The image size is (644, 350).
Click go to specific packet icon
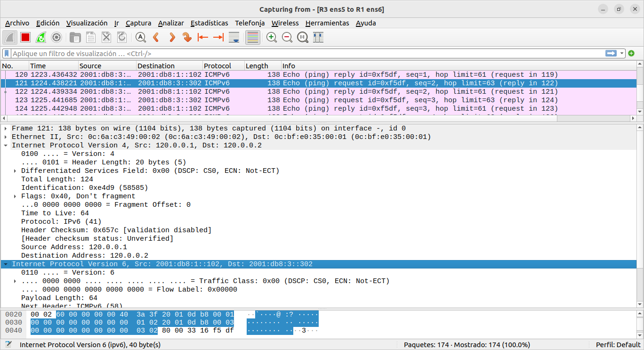tap(187, 37)
